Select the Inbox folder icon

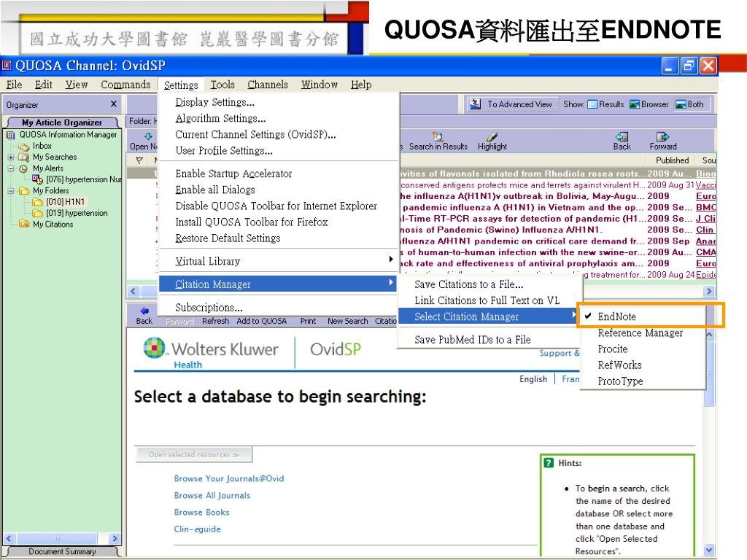click(24, 147)
